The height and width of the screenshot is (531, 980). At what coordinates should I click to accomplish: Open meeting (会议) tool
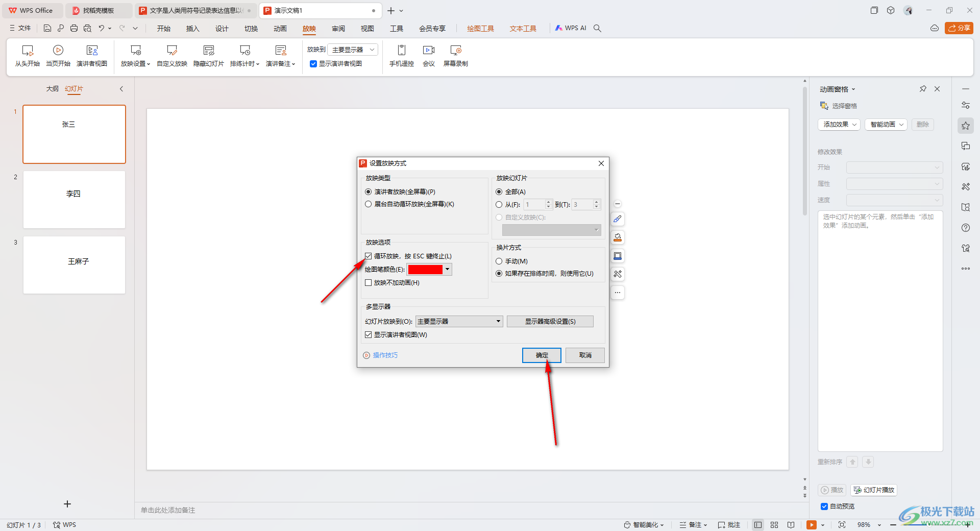tap(429, 56)
